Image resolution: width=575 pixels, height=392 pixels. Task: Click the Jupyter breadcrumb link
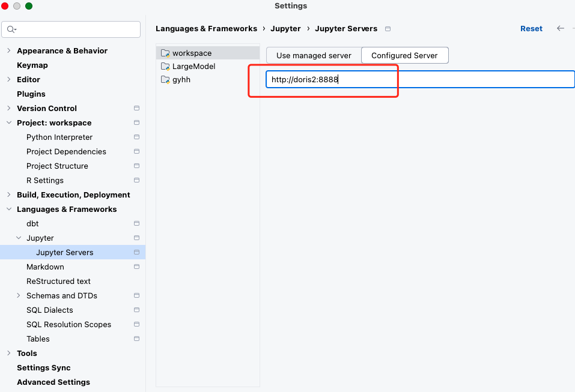[285, 29]
